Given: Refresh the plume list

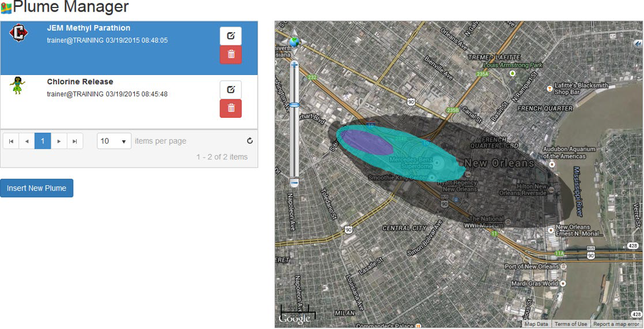Looking at the screenshot, I should [250, 141].
